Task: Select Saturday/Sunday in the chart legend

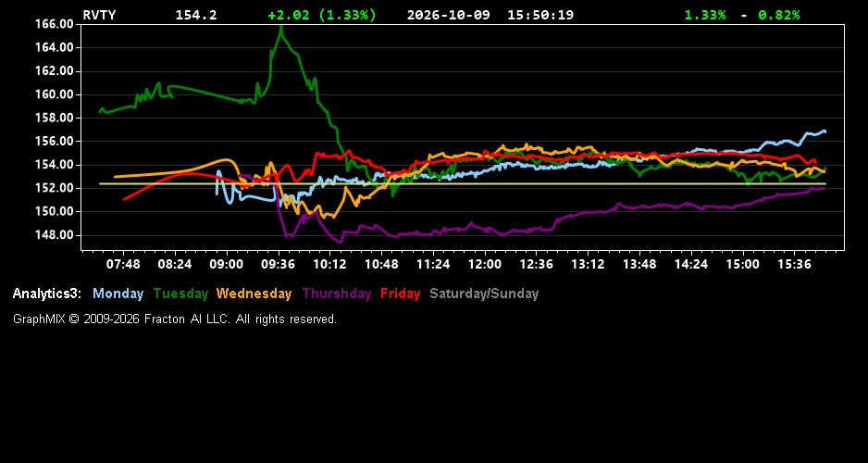Action: [484, 294]
